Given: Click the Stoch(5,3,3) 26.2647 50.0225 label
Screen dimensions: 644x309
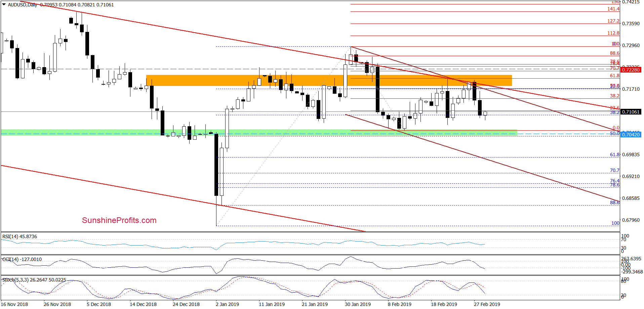Looking at the screenshot, I should point(34,280).
